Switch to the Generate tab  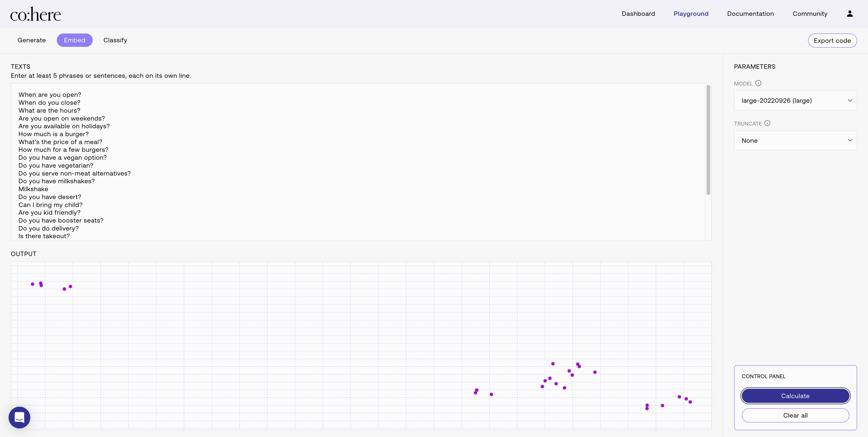[31, 40]
